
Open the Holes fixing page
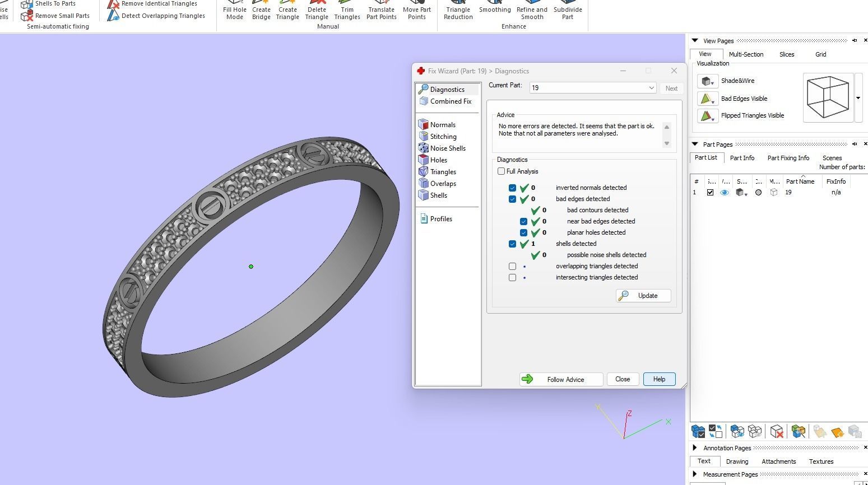[433, 160]
